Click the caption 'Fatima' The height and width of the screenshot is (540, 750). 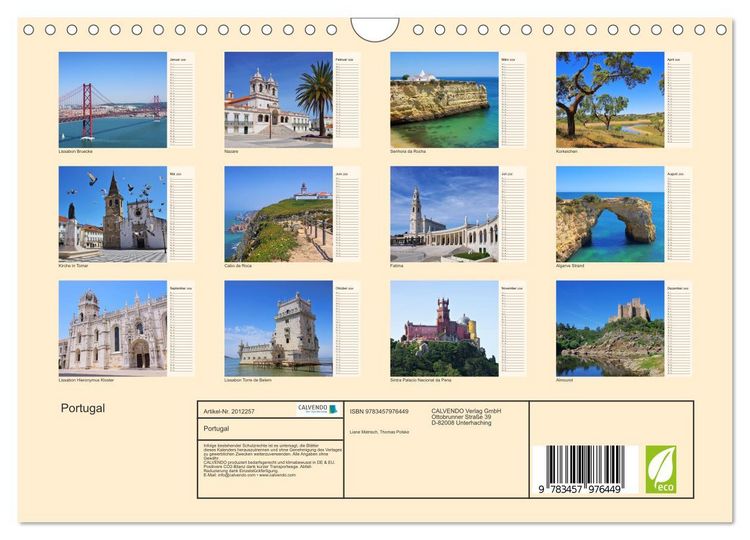pos(397,266)
